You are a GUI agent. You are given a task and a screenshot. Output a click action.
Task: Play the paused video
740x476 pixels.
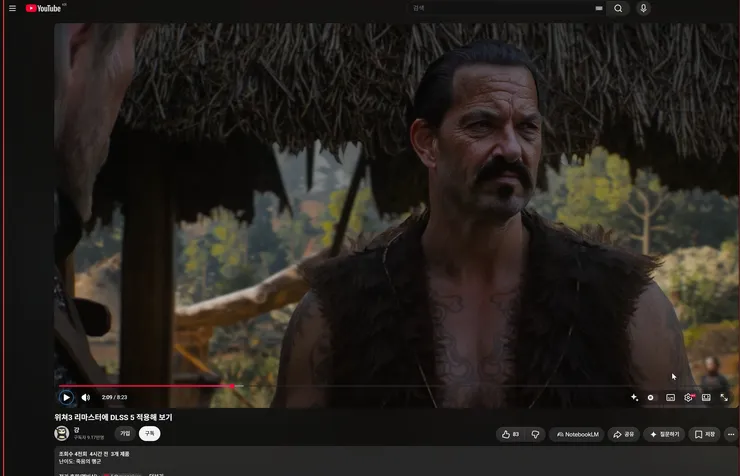[67, 397]
